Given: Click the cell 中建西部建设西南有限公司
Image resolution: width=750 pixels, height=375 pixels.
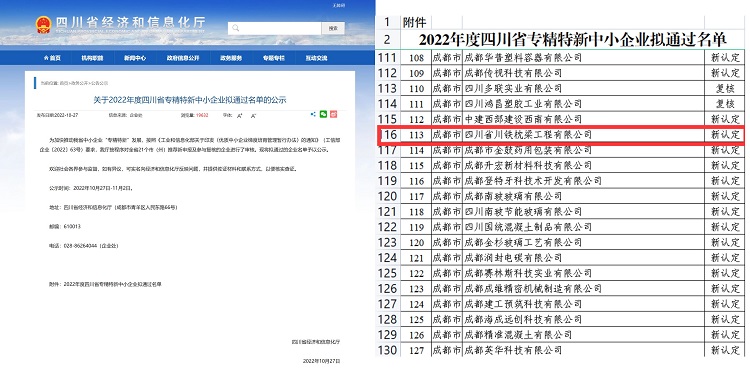Looking at the screenshot, I should point(583,119).
